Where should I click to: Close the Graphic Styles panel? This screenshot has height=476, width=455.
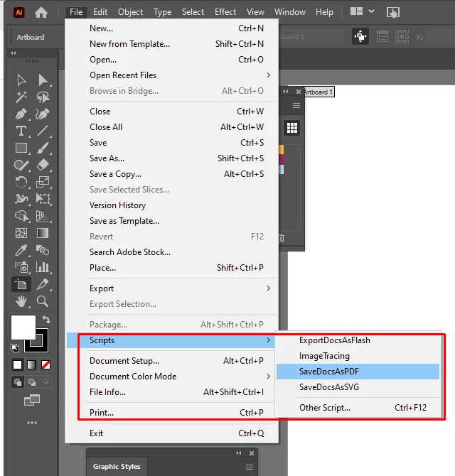(x=252, y=453)
